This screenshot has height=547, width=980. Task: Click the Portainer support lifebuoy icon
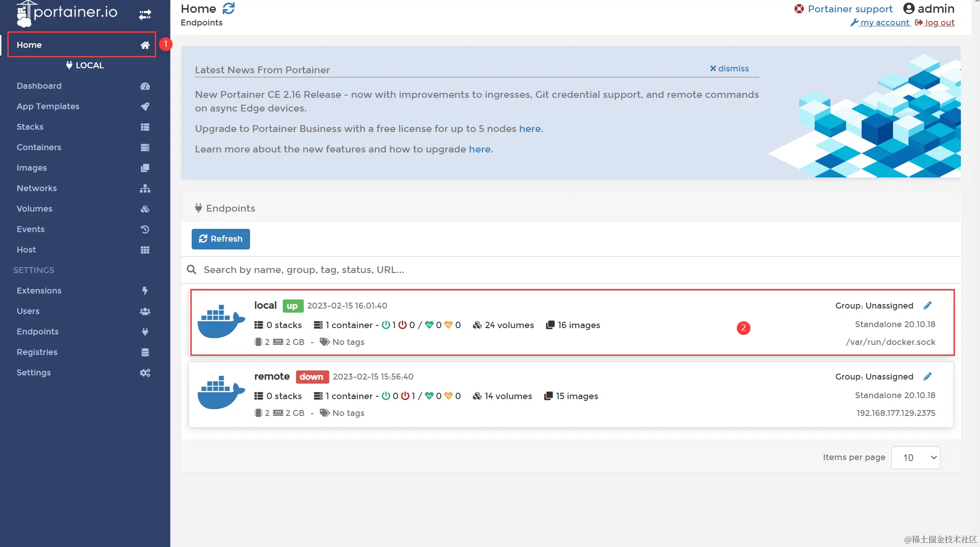click(x=799, y=9)
